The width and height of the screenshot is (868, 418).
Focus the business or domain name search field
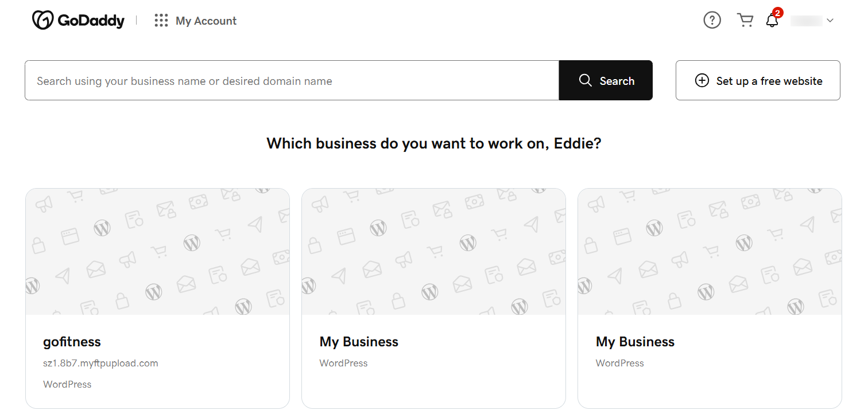pos(292,80)
